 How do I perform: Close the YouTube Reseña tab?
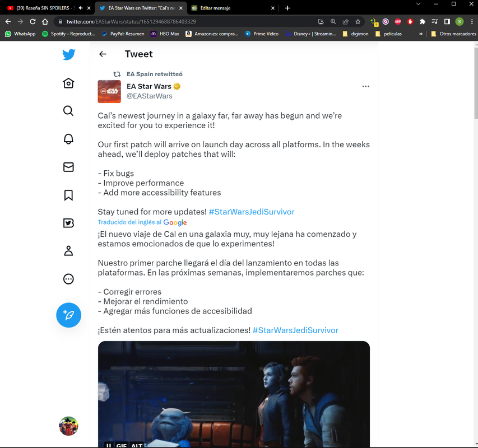point(89,8)
